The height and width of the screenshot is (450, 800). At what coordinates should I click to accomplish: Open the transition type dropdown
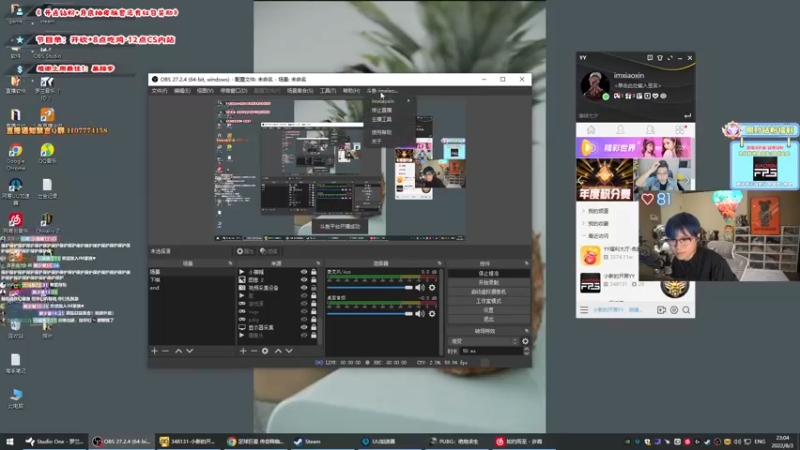coord(483,341)
